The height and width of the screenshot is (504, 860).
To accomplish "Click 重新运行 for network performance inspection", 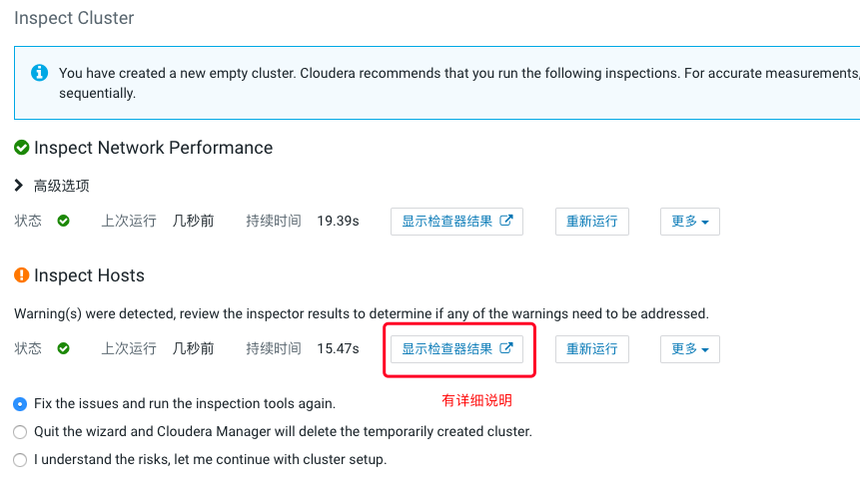I will click(592, 222).
